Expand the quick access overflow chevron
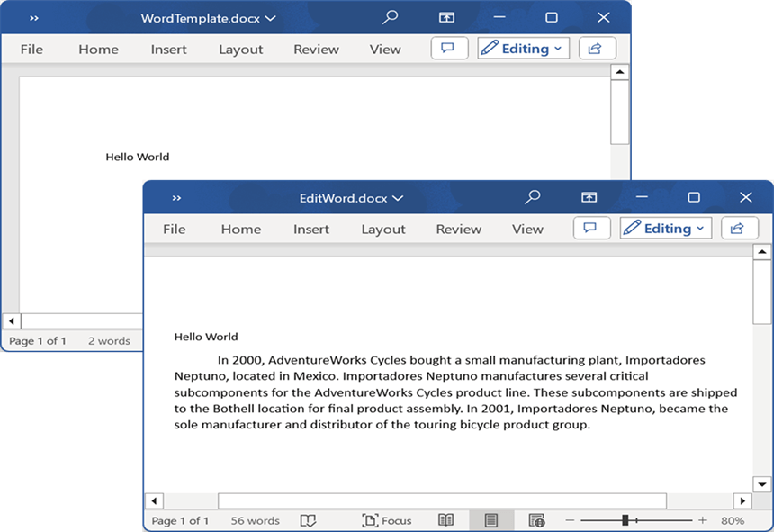774x532 pixels. [x=176, y=197]
